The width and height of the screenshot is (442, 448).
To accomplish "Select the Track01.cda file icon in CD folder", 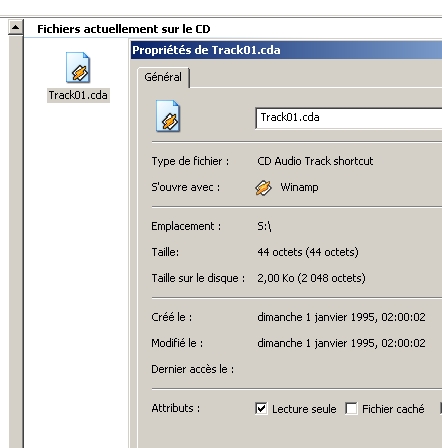I will (x=78, y=67).
